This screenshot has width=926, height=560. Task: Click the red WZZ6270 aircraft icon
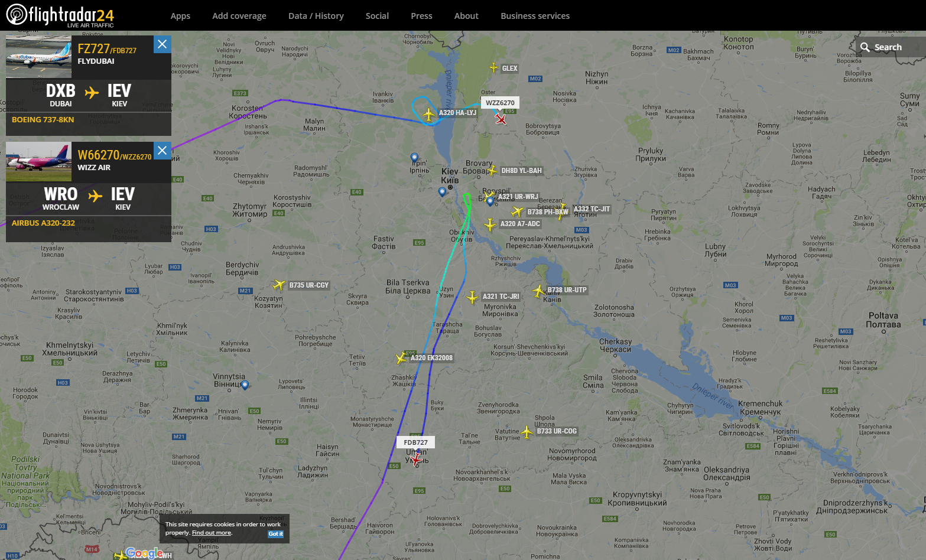(x=501, y=119)
